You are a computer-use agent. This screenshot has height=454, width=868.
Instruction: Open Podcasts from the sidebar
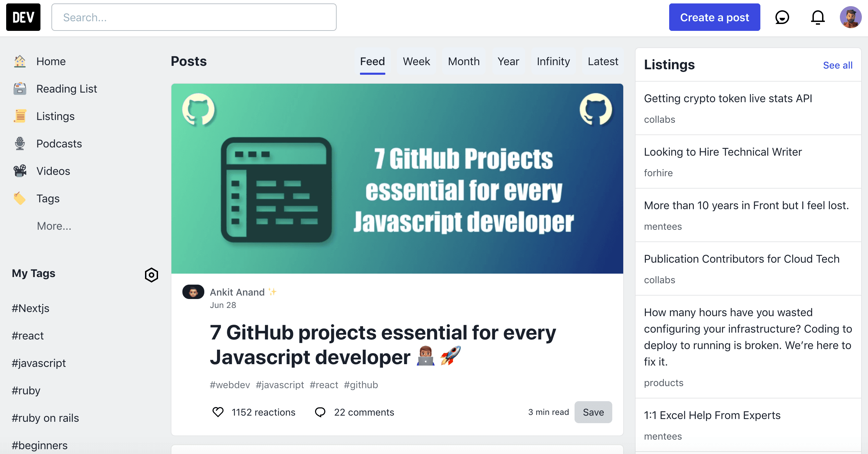pyautogui.click(x=59, y=144)
